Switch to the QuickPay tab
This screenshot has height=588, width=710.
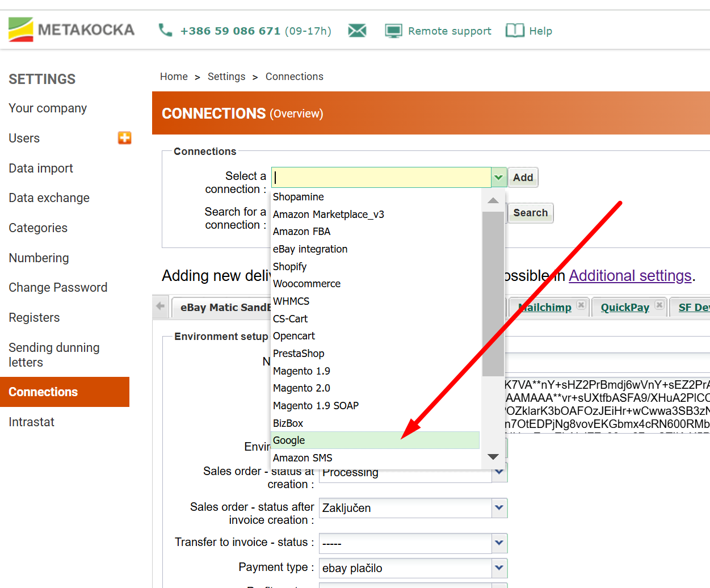coord(625,308)
